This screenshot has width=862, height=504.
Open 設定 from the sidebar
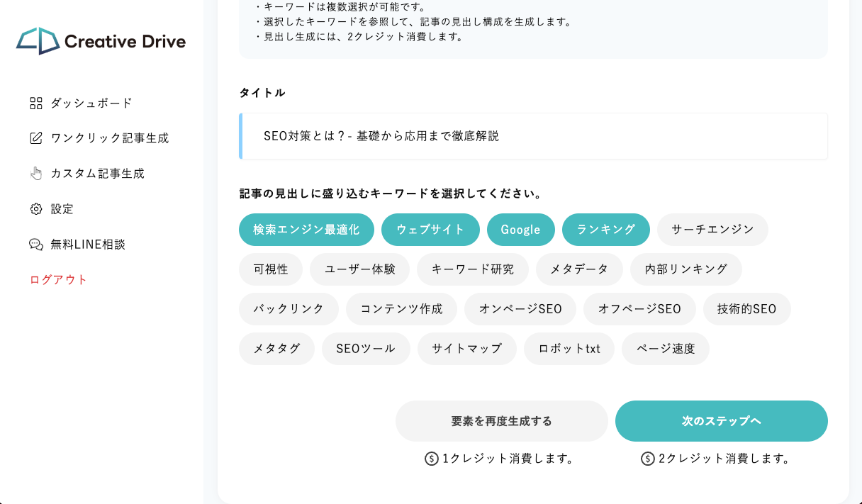pyautogui.click(x=62, y=209)
